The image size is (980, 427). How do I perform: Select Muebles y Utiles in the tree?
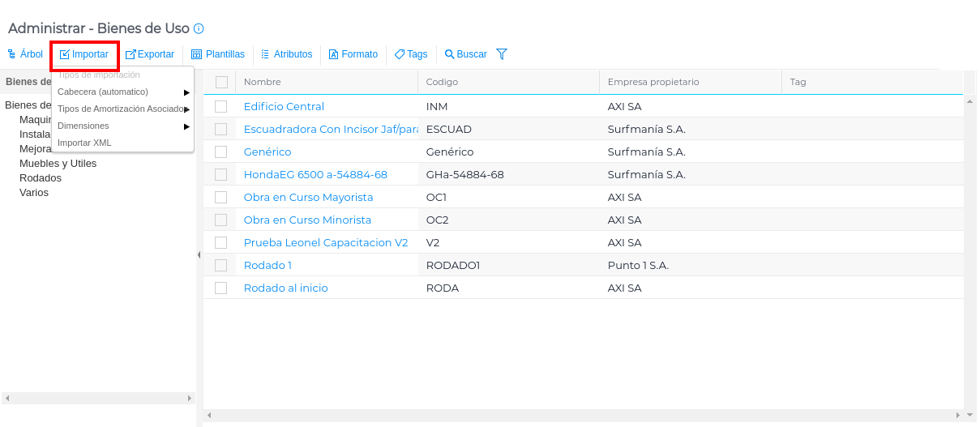[58, 163]
